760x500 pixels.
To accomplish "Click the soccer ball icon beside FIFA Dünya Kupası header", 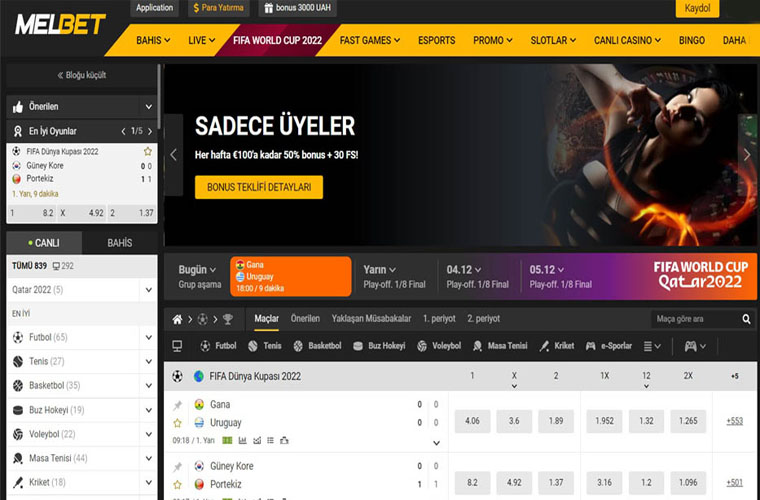I will (177, 376).
